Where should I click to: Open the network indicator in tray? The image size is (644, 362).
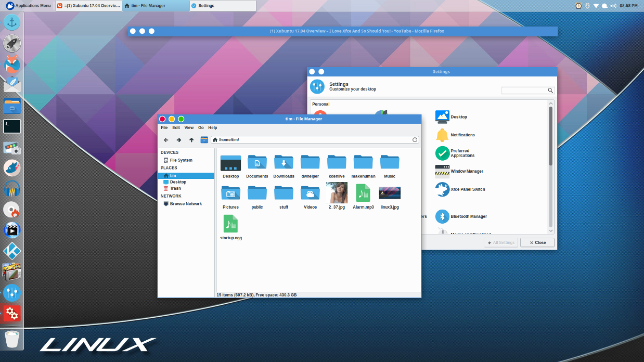coord(596,6)
